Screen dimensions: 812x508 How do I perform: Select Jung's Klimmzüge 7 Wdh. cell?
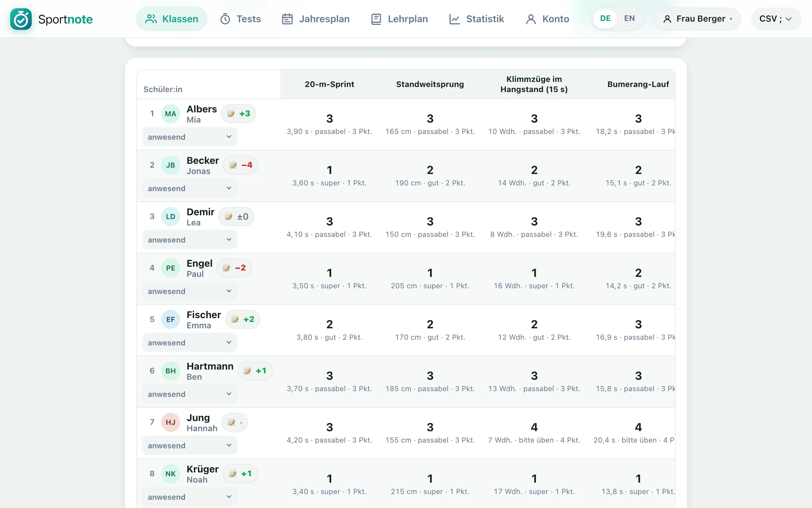pyautogui.click(x=534, y=433)
